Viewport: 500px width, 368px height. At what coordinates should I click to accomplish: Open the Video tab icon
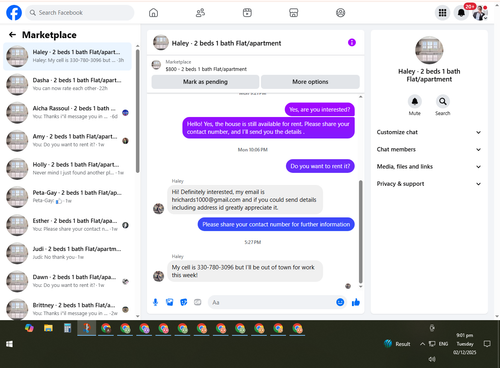click(247, 13)
